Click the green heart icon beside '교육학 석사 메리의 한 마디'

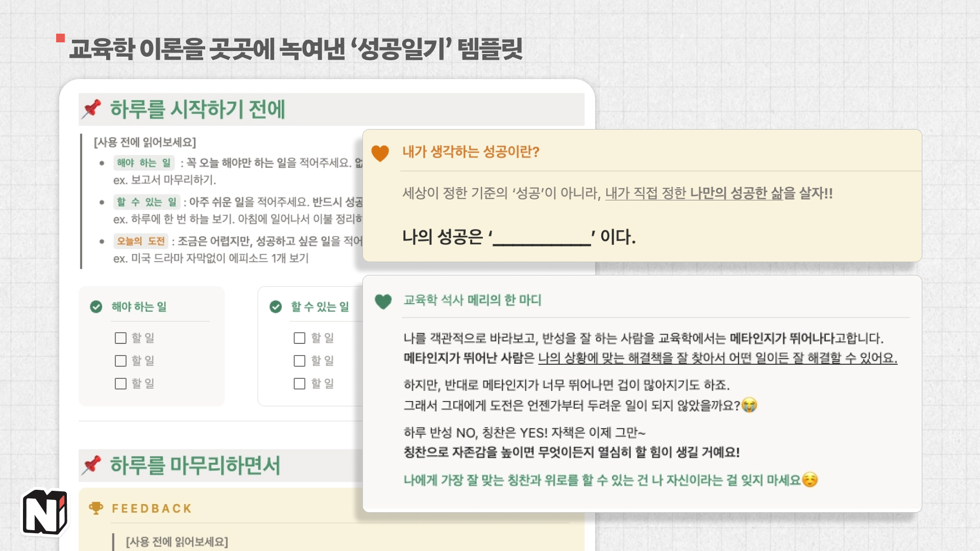click(x=382, y=302)
